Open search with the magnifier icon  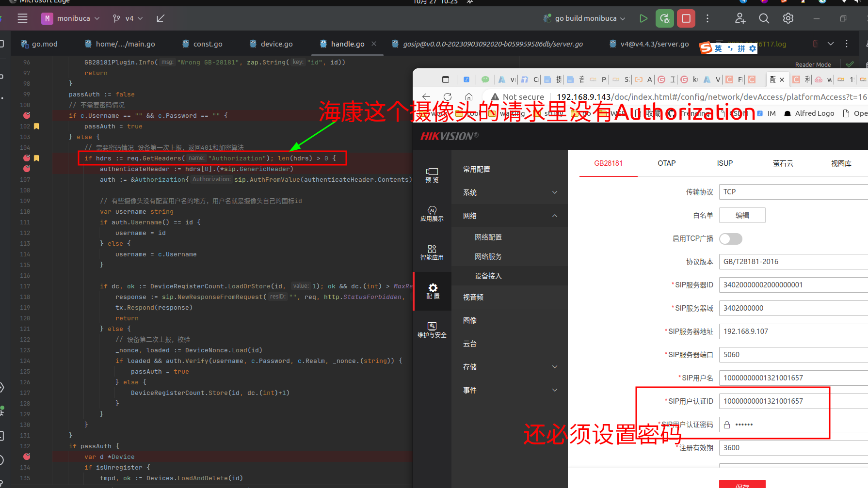(764, 18)
